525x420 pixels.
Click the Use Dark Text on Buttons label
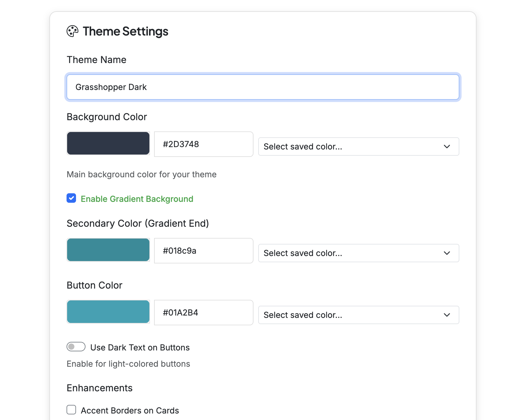point(140,347)
